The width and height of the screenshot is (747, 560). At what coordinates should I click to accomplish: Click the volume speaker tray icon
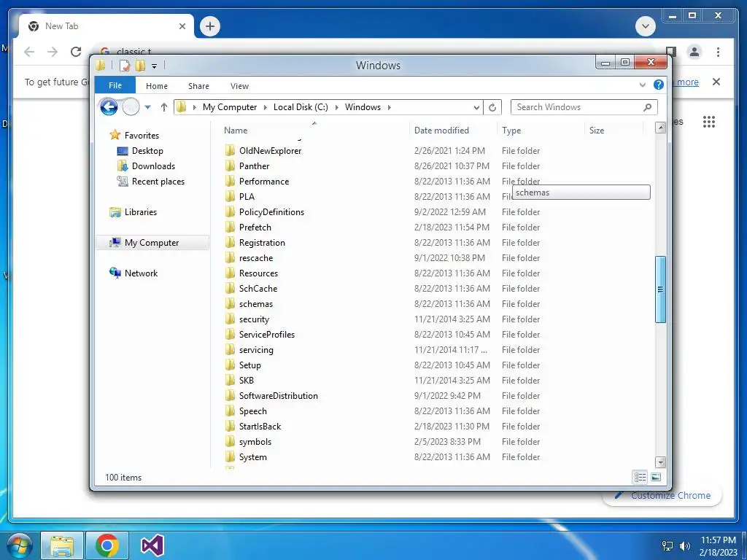(684, 545)
